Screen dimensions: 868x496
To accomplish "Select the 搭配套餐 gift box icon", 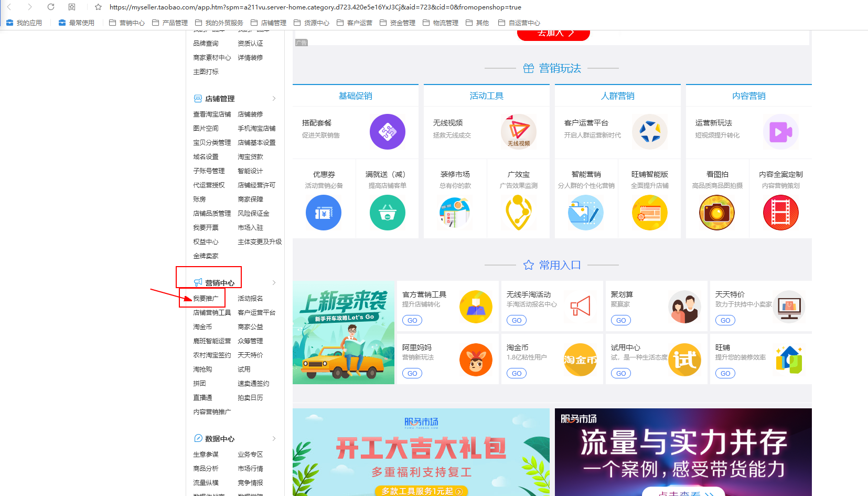I will [x=387, y=132].
